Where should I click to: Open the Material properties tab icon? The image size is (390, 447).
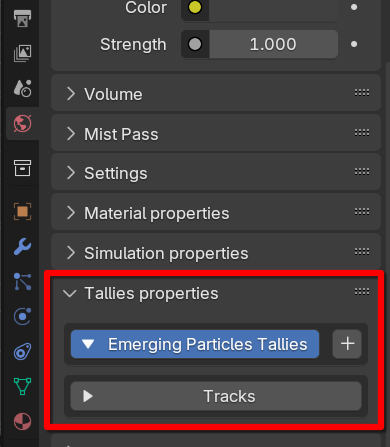coord(22,421)
